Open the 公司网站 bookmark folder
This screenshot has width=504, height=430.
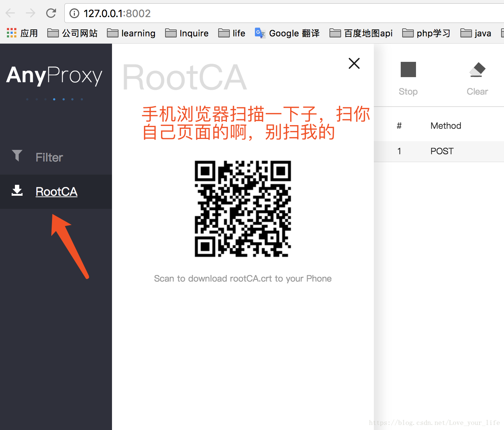click(x=73, y=33)
